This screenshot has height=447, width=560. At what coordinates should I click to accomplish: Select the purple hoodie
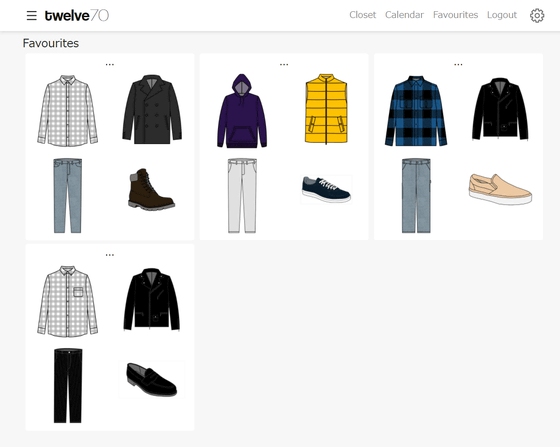coord(242,111)
